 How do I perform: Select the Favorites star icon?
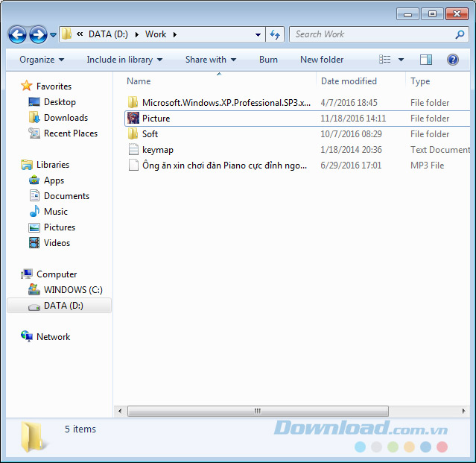tap(27, 86)
